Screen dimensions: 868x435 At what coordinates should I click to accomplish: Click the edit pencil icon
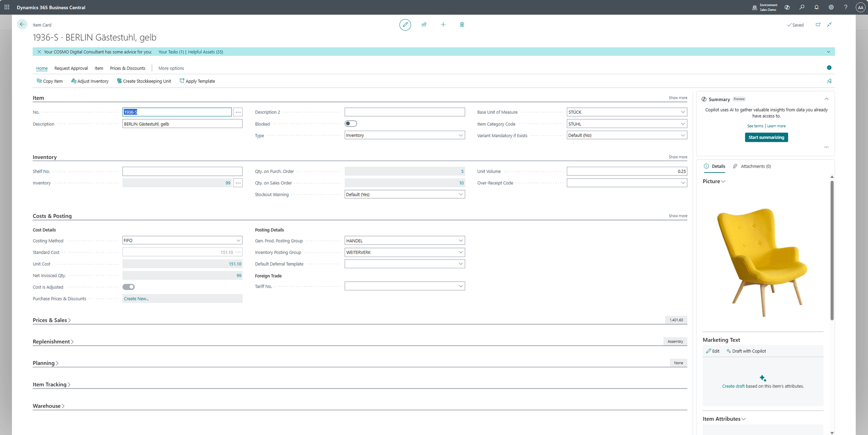point(405,25)
